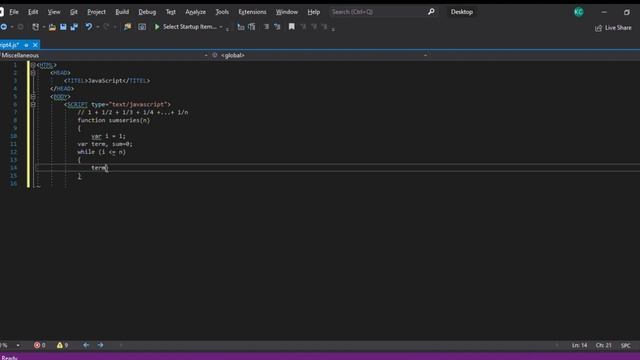This screenshot has height=360, width=640.
Task: Click the Undo arrow icon
Action: [x=89, y=27]
